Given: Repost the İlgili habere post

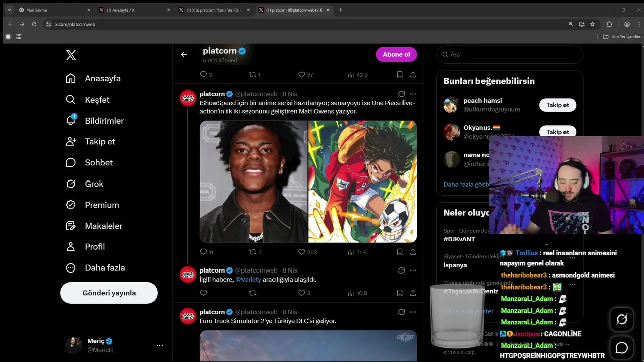Looking at the screenshot, I should (x=253, y=293).
